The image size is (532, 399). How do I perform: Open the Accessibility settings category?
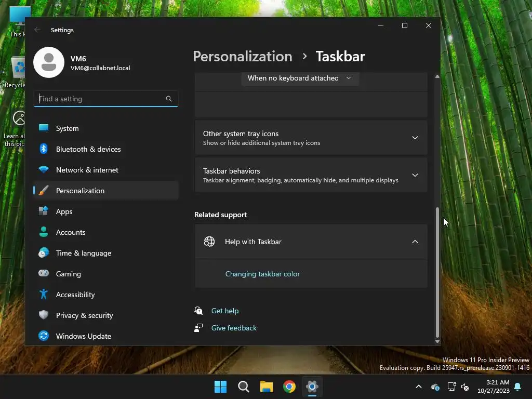click(x=106, y=295)
